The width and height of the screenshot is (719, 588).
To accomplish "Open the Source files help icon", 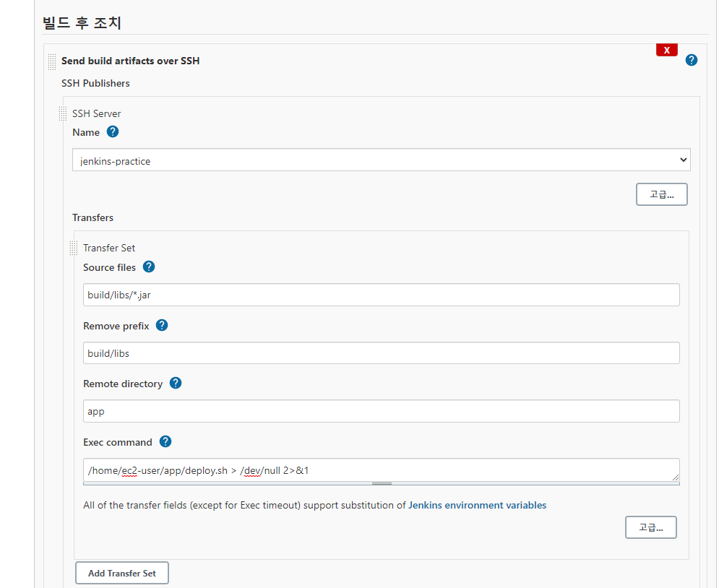I will point(149,267).
